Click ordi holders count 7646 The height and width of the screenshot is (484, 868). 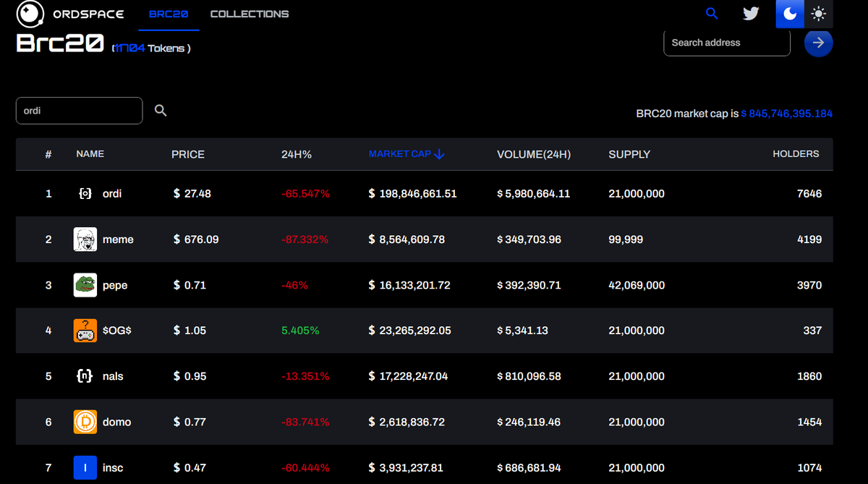809,194
